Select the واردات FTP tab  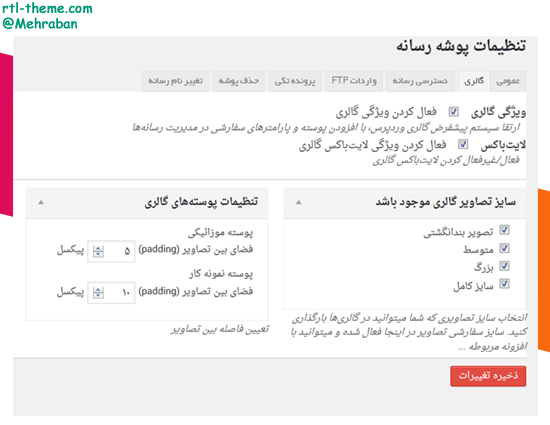[354, 81]
